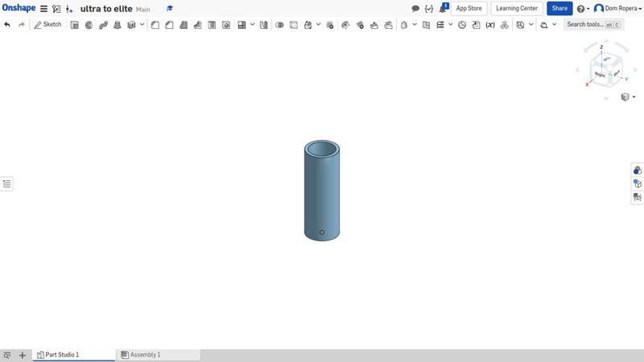Add a new tab with plus button
The image size is (644, 362).
pos(23,355)
